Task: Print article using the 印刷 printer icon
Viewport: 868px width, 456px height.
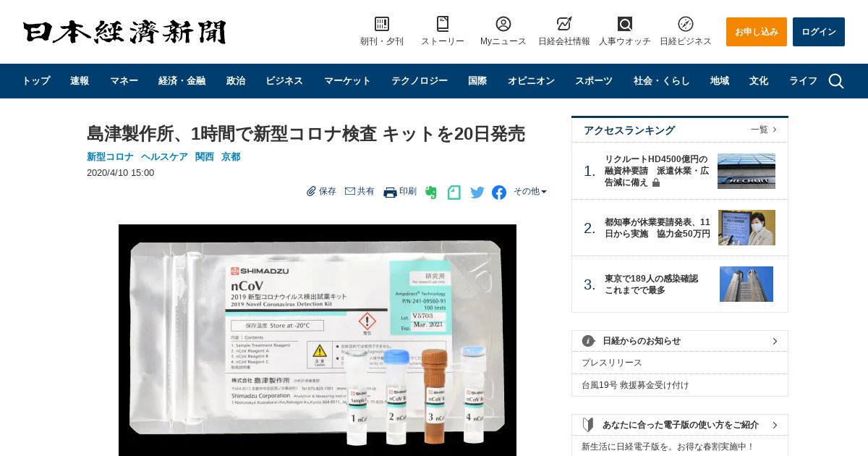Action: point(390,192)
